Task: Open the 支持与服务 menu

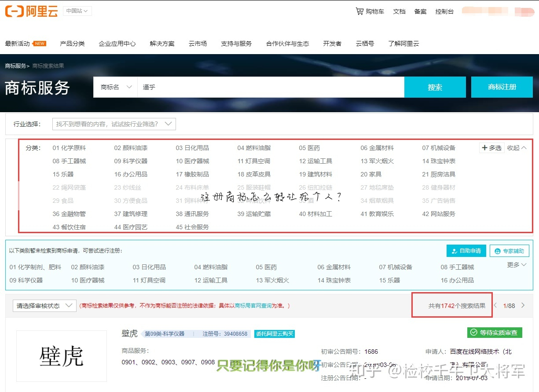Action: click(x=236, y=44)
